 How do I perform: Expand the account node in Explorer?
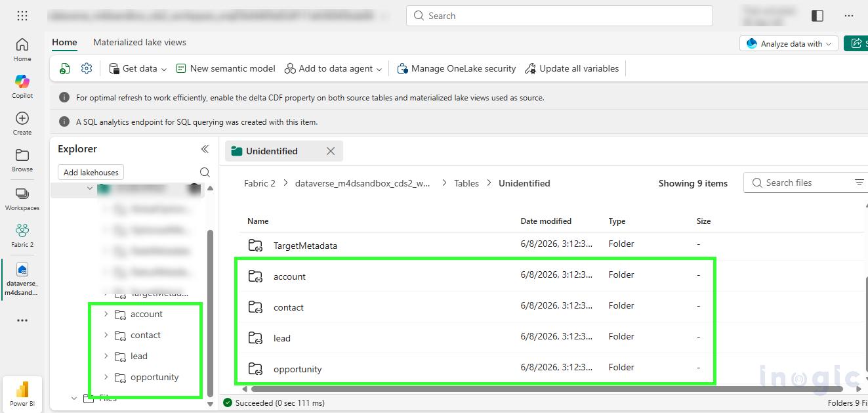(106, 314)
